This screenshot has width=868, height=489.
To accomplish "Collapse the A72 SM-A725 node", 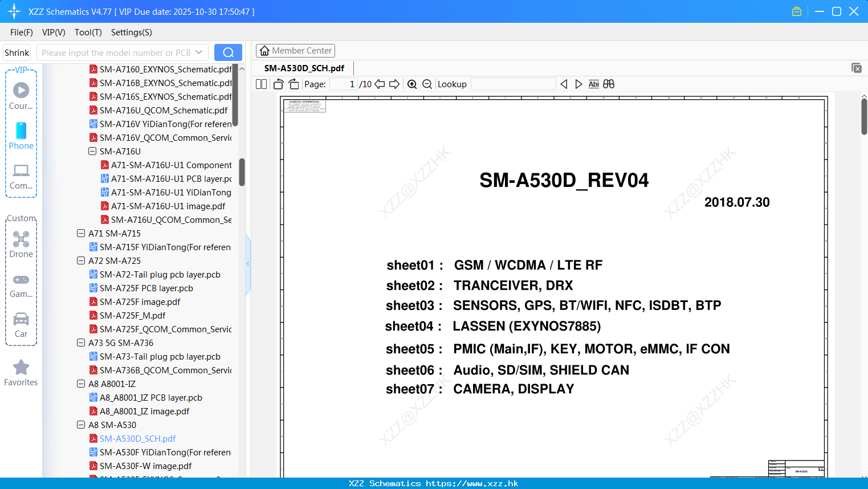I will [x=80, y=260].
